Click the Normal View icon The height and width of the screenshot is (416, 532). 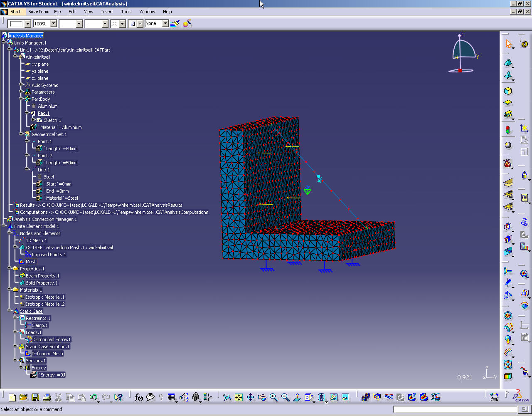click(x=297, y=397)
